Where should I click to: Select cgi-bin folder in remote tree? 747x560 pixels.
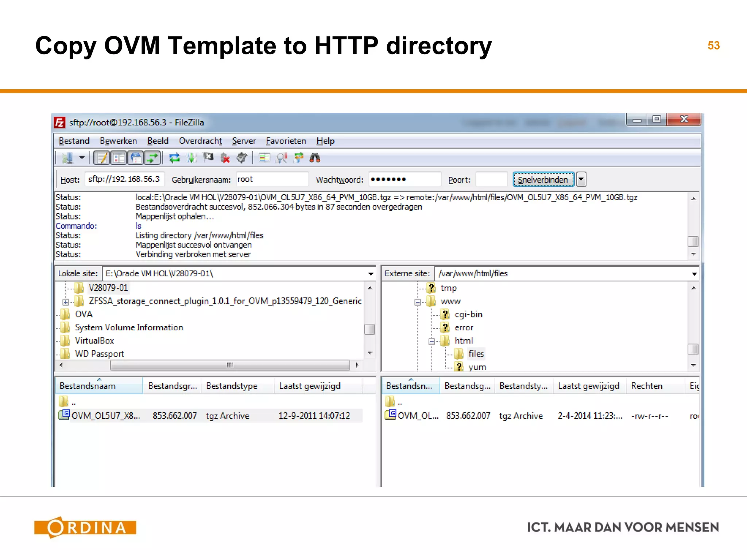(468, 314)
